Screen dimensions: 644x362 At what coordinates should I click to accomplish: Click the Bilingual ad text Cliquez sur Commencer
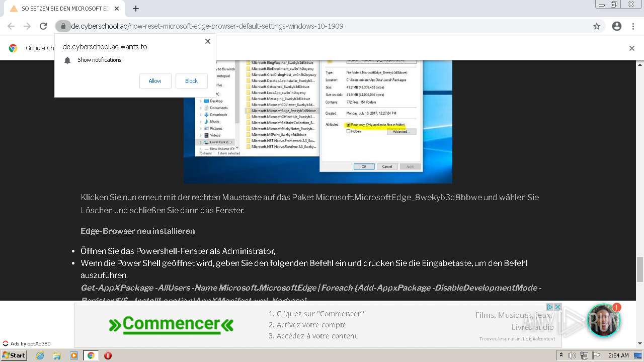(316, 314)
